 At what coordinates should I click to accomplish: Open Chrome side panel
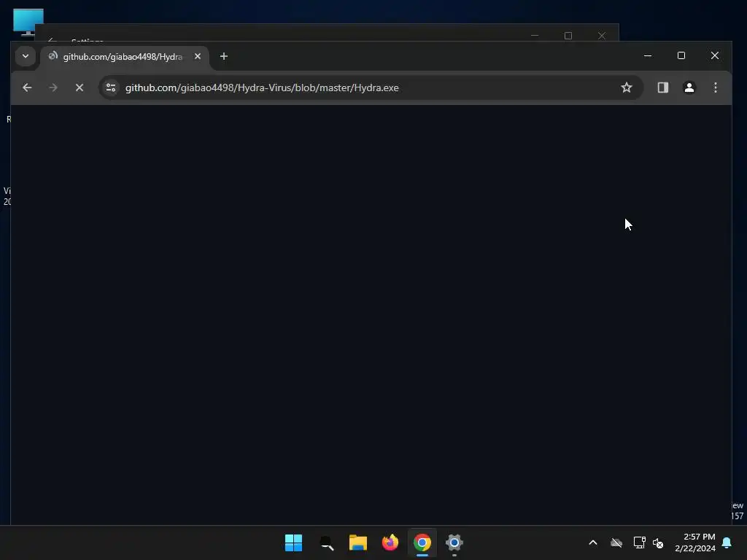point(662,87)
